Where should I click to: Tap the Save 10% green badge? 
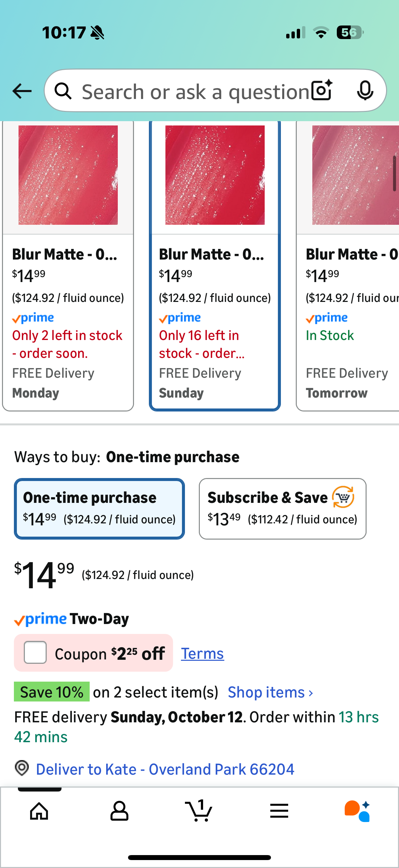coord(52,692)
